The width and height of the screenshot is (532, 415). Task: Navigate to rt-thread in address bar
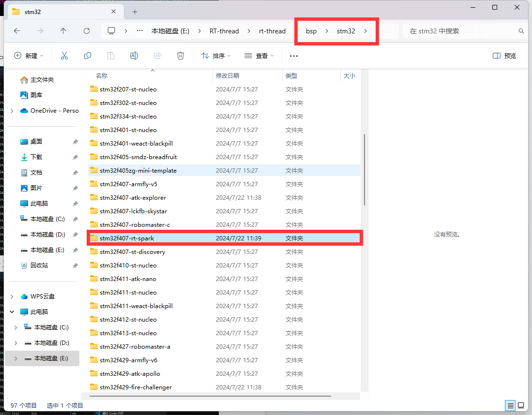pyautogui.click(x=272, y=31)
